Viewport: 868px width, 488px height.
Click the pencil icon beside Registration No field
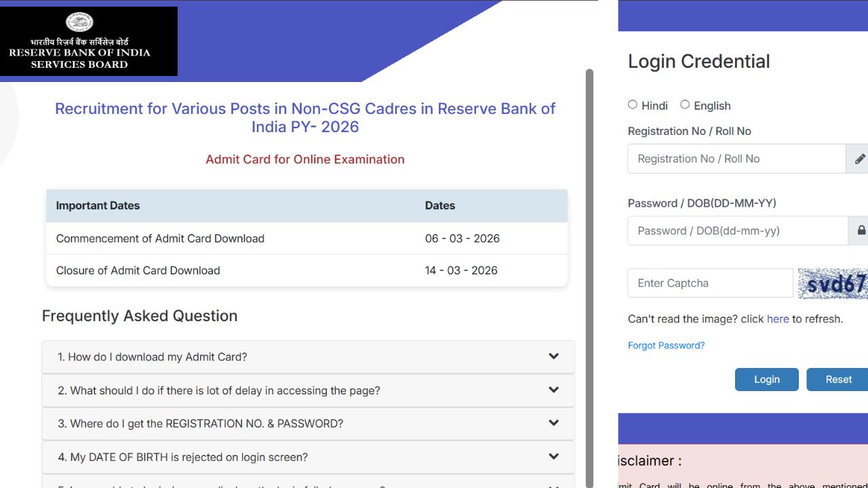click(859, 159)
